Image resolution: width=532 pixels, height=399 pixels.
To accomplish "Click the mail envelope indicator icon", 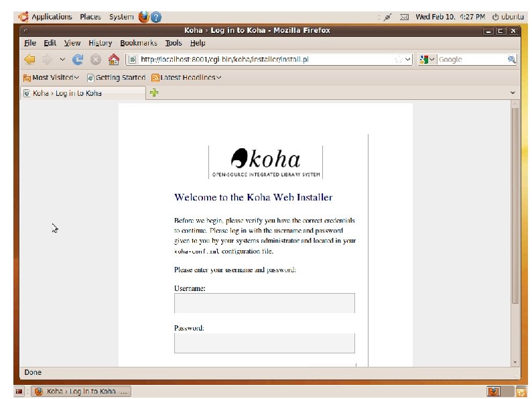I will (404, 17).
